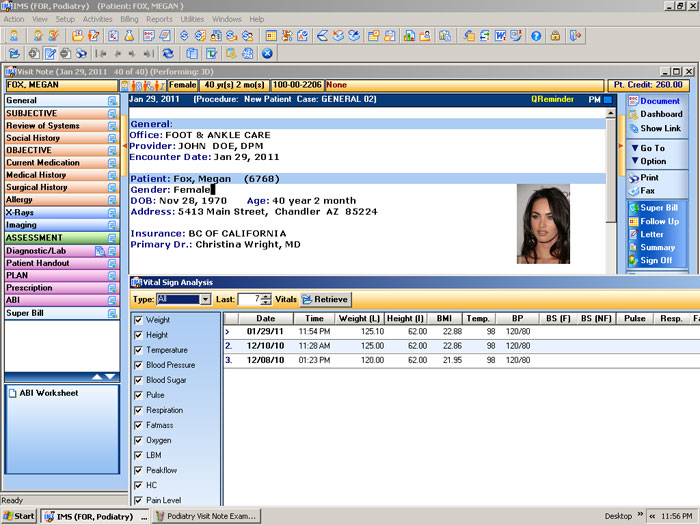The width and height of the screenshot is (700, 525).
Task: Click the icon beside Prescription section row
Action: [112, 288]
